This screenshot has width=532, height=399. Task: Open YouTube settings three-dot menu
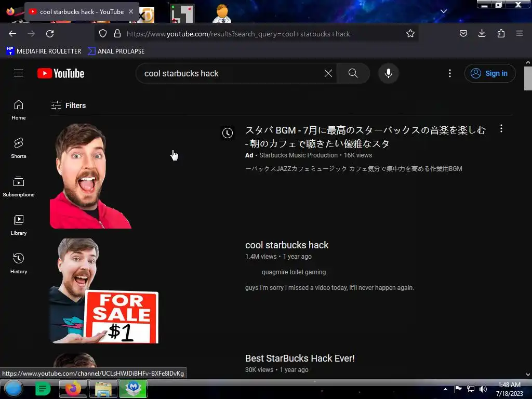pyautogui.click(x=450, y=73)
